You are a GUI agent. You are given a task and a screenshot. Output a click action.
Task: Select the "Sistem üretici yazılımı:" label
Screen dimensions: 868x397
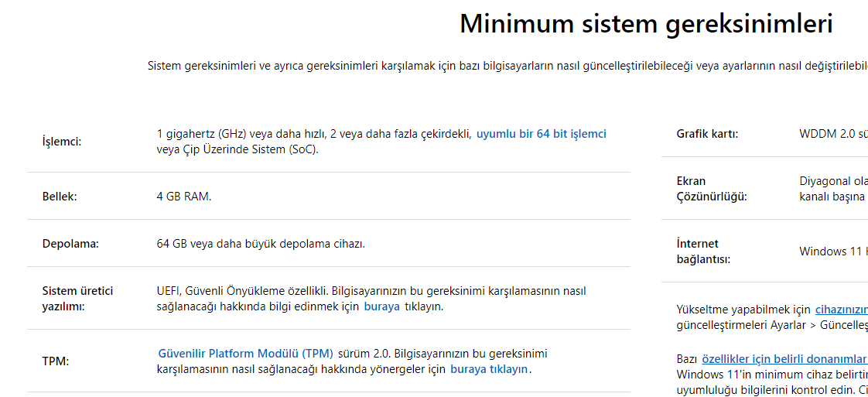tap(77, 299)
